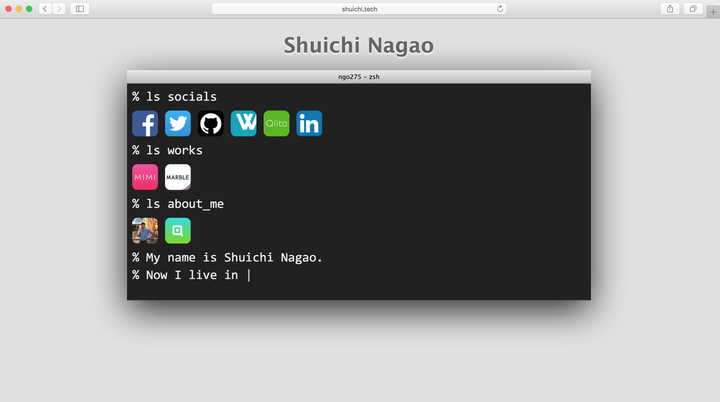
Task: Click the '% ls works' command line
Action: coord(167,150)
